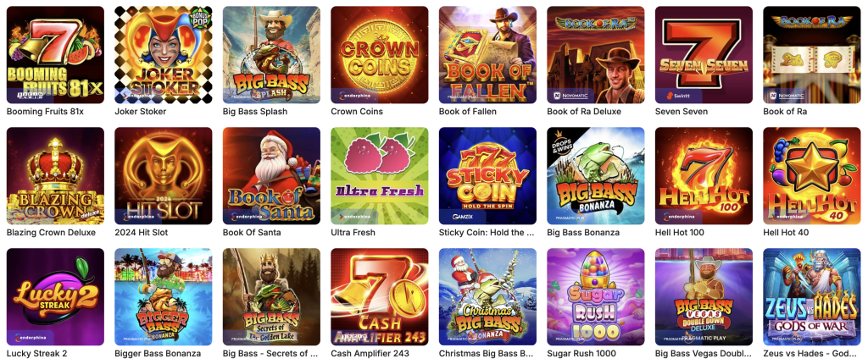Viewport: 868px width, 364px height.
Task: Select the Cash Amplifier 243 game image
Action: [x=380, y=297]
